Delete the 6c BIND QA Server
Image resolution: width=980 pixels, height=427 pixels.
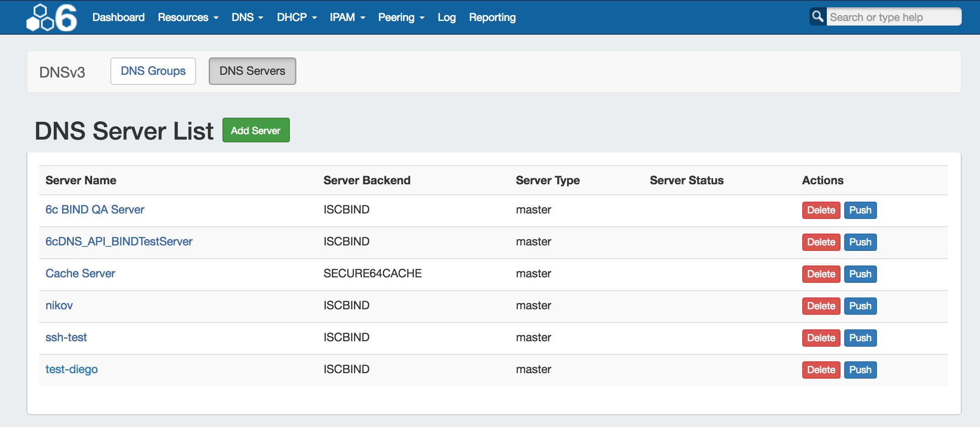coord(821,210)
